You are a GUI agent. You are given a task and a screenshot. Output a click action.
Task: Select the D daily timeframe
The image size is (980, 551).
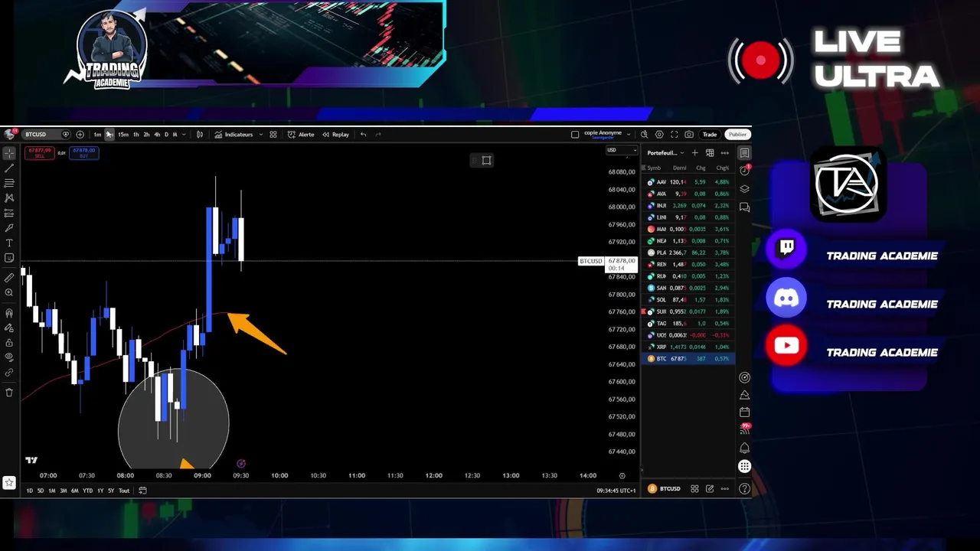167,135
